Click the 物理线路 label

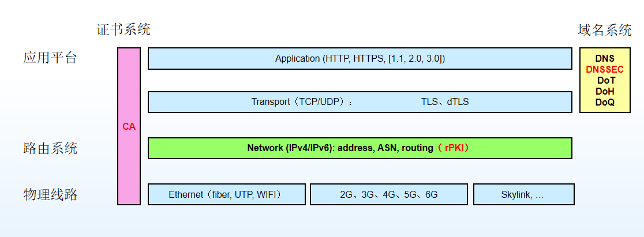pos(50,194)
